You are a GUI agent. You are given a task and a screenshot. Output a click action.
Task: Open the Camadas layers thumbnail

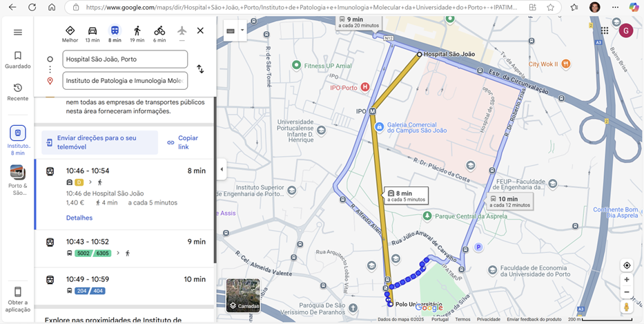[243, 296]
